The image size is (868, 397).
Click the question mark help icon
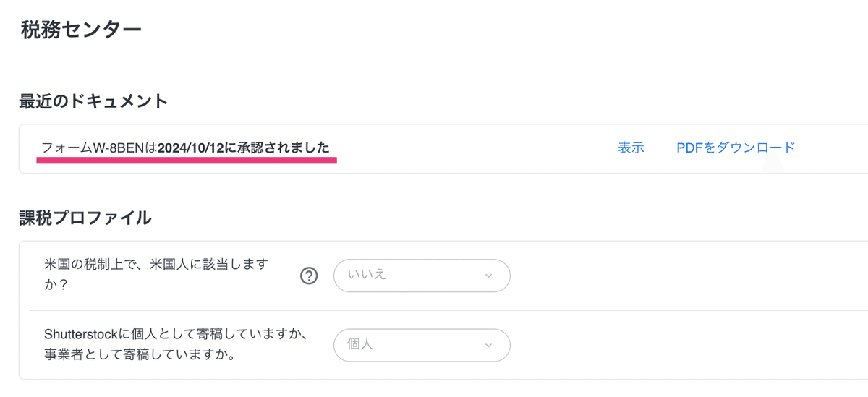click(x=309, y=276)
